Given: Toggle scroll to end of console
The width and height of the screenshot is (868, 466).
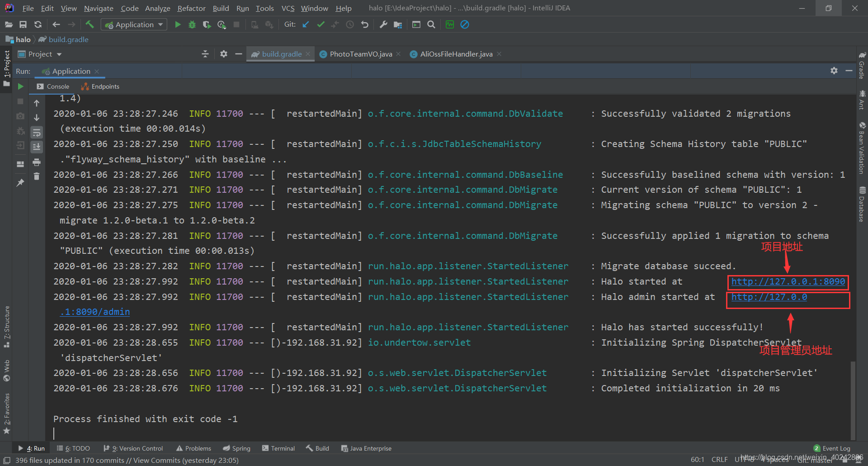Looking at the screenshot, I should coord(37,147).
